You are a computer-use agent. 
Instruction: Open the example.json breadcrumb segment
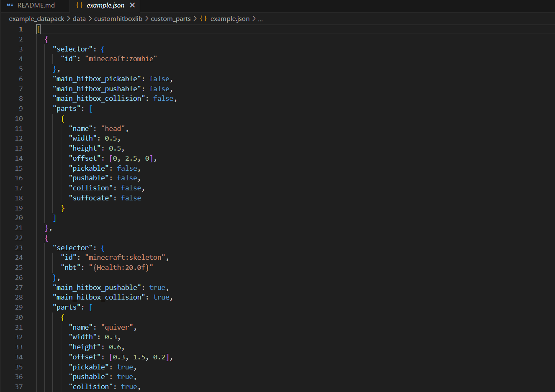(230, 19)
